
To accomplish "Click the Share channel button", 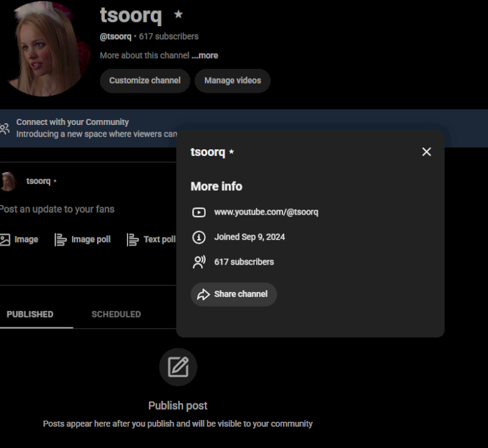I will pos(234,294).
